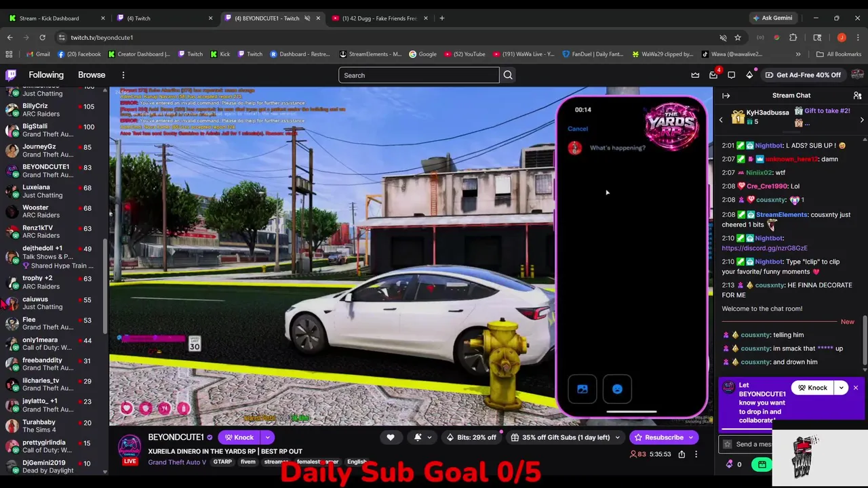Open chat community users icon

click(x=857, y=96)
